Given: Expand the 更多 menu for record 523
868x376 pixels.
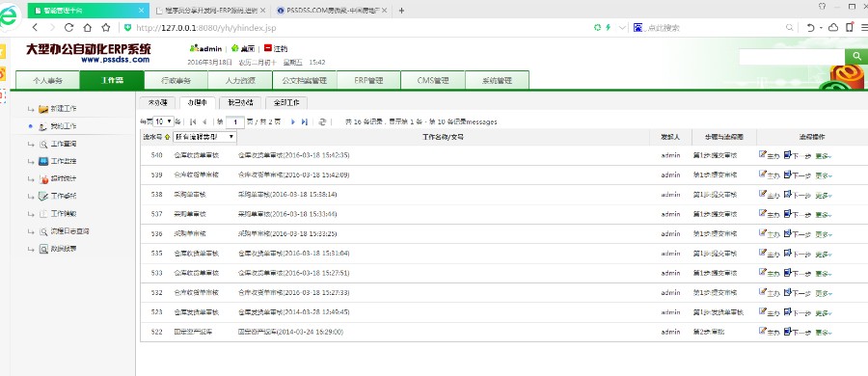Looking at the screenshot, I should click(x=824, y=313).
